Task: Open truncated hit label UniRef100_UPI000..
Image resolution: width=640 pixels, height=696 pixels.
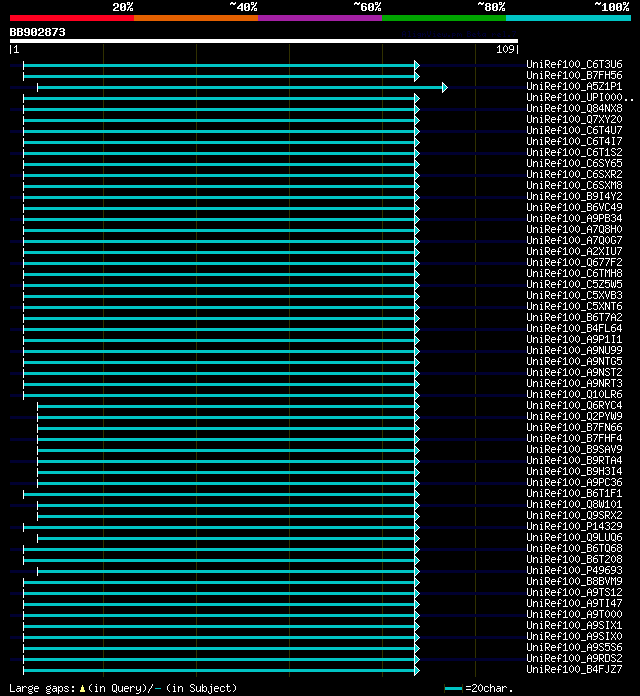Action: click(x=580, y=97)
